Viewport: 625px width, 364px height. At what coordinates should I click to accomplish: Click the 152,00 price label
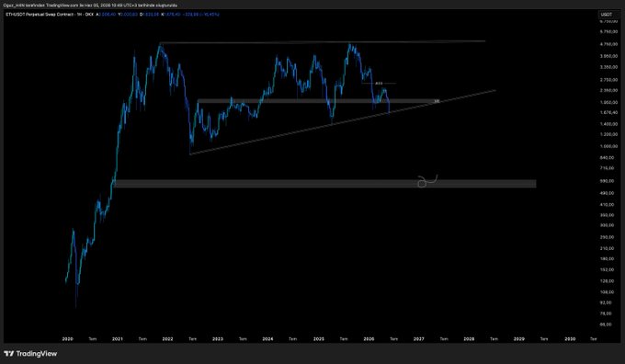(606, 269)
